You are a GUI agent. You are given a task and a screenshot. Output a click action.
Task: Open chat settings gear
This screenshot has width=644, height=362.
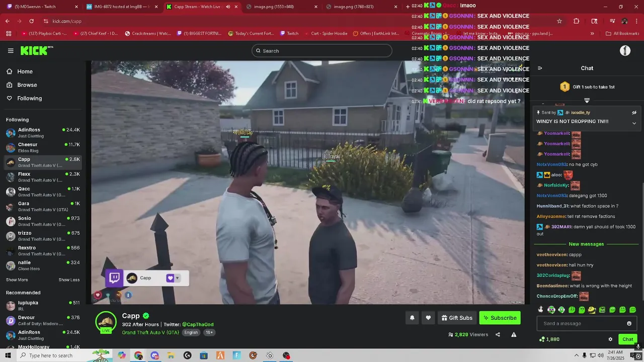(x=610, y=339)
